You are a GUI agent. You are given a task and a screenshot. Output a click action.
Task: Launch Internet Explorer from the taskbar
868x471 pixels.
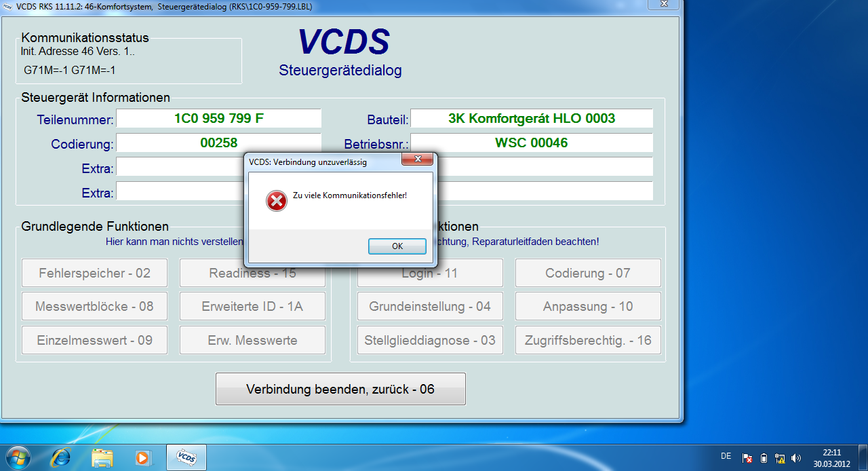click(x=60, y=457)
